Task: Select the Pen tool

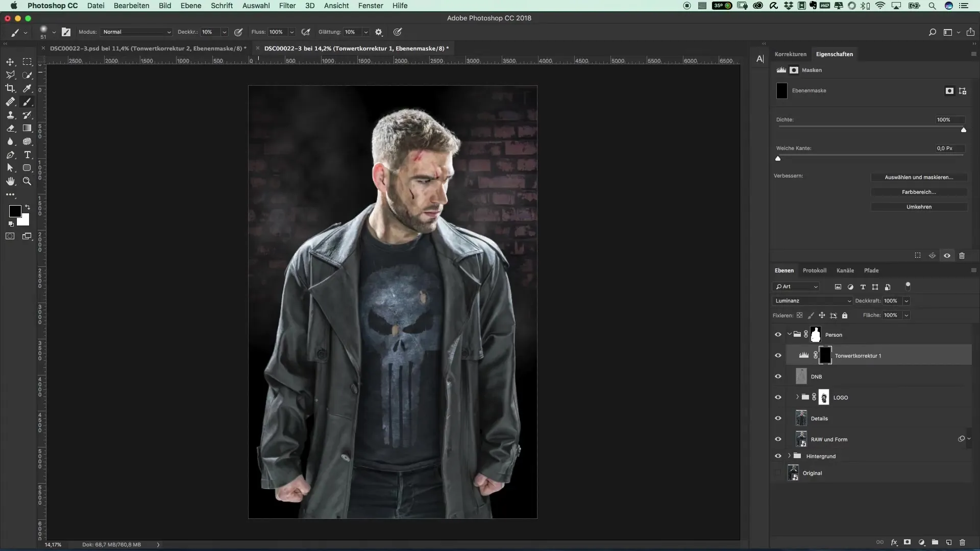Action: pyautogui.click(x=10, y=155)
